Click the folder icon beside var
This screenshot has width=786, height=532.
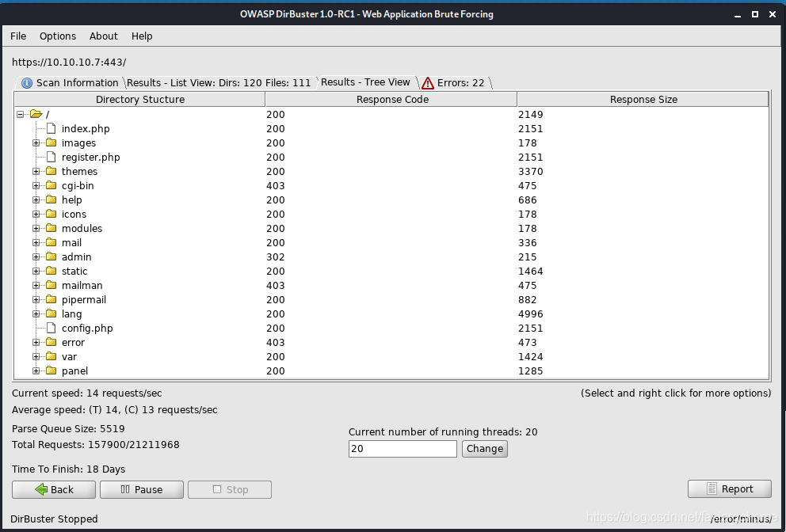51,357
